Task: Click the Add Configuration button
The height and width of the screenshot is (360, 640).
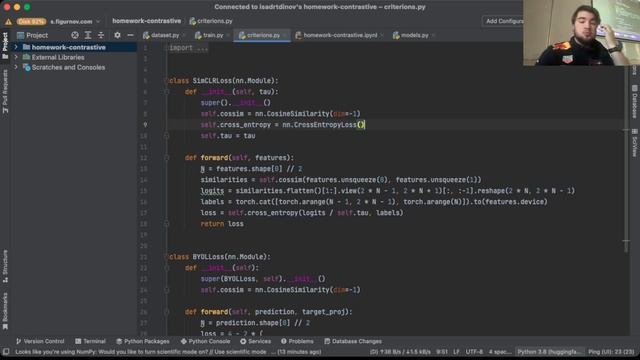Action: click(x=502, y=21)
